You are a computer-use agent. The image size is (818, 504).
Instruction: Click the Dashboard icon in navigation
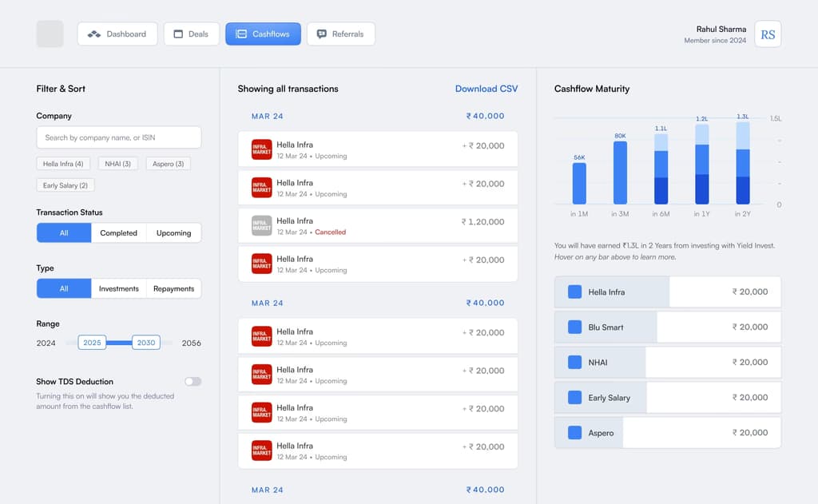[x=94, y=34]
